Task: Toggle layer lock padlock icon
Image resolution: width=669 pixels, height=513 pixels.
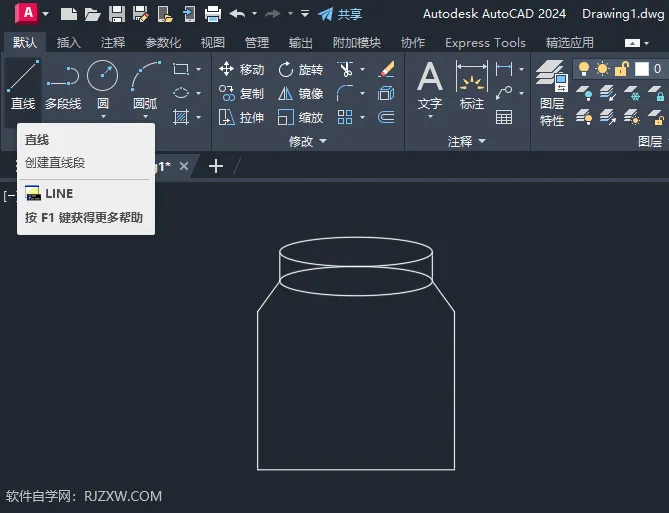Action: click(622, 69)
